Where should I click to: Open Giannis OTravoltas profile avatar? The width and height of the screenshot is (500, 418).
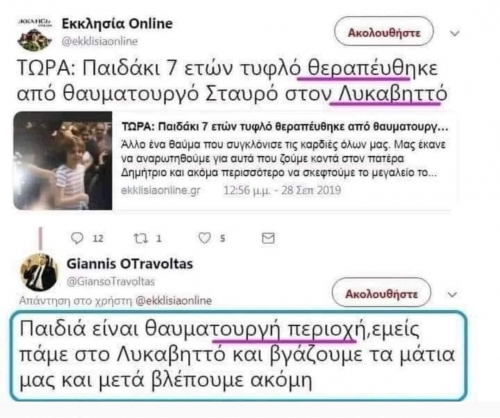39,272
